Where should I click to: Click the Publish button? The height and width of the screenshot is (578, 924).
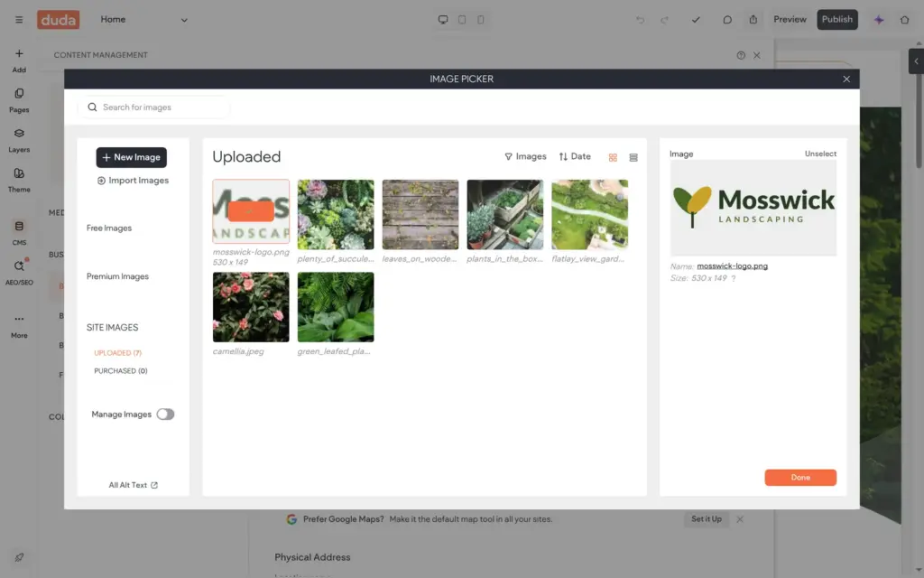[836, 20]
